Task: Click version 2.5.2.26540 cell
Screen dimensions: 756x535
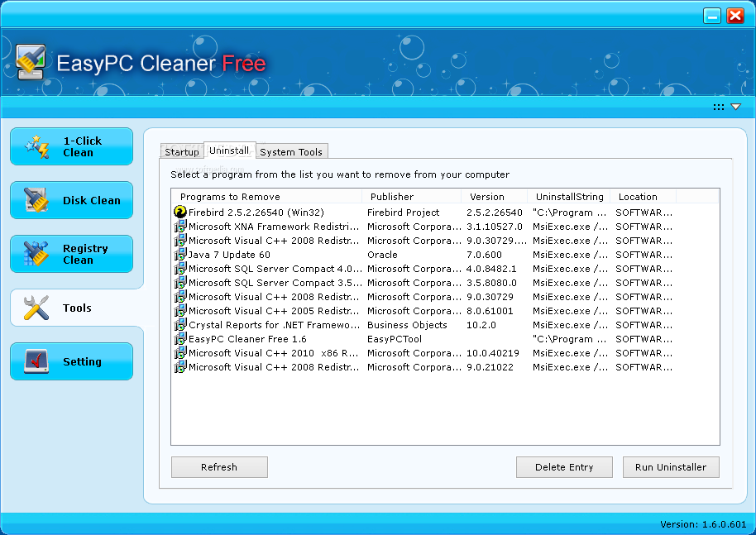Action: [x=494, y=213]
